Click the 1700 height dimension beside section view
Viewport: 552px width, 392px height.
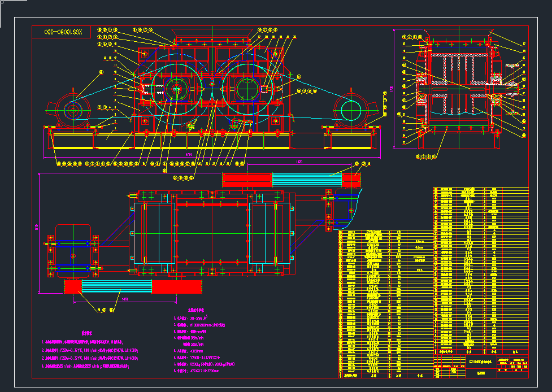(392, 89)
